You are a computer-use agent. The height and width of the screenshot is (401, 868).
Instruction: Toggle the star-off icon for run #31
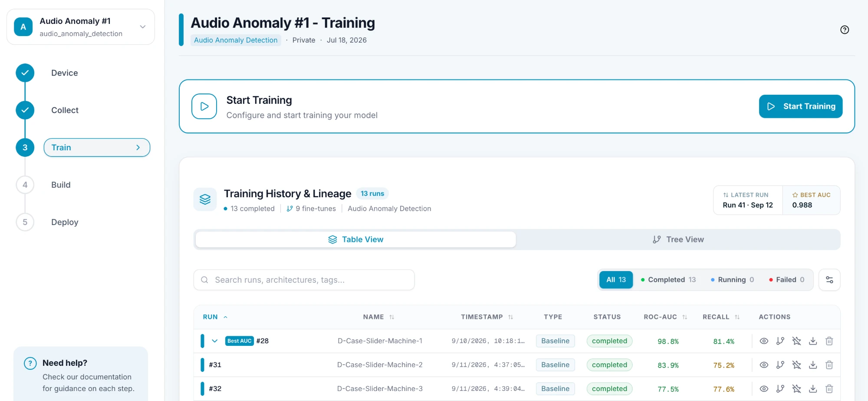pos(796,365)
